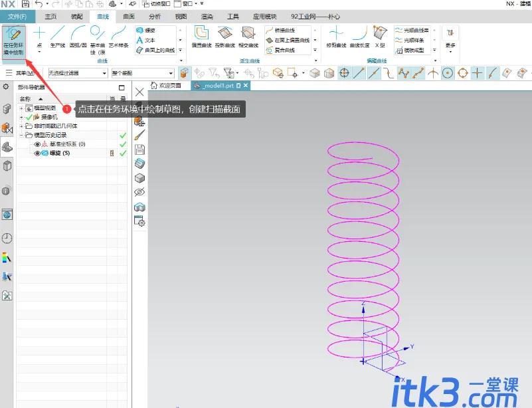Choose the 文本 text curve command

[146, 40]
